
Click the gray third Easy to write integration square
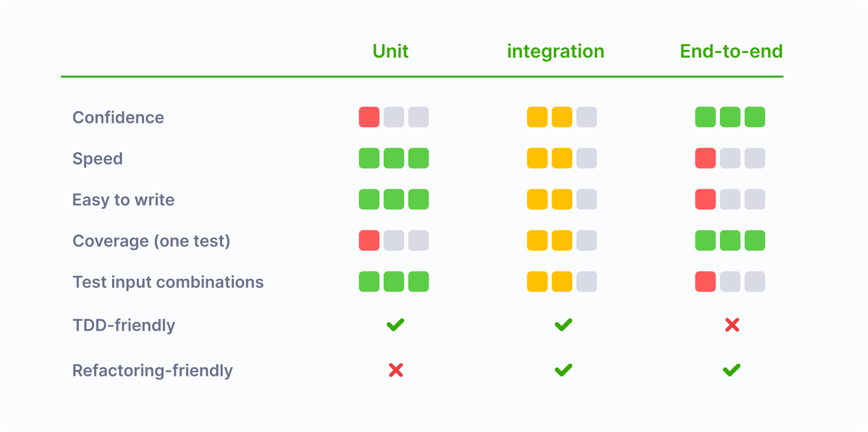pos(587,199)
